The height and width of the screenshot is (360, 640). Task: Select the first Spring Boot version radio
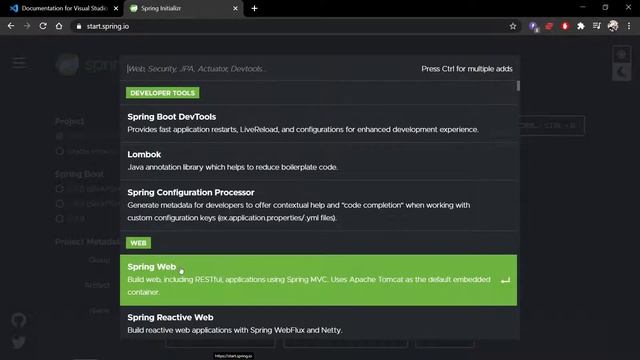click(x=60, y=189)
